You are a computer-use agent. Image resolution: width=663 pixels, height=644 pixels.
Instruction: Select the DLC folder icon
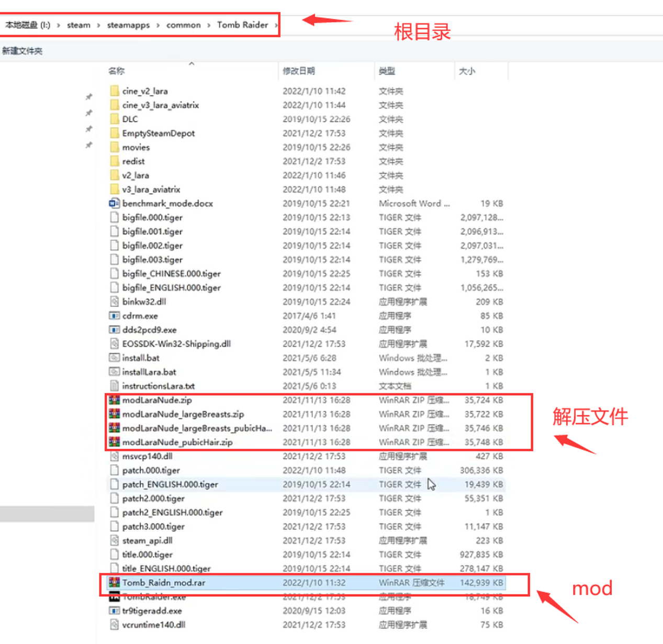[115, 119]
